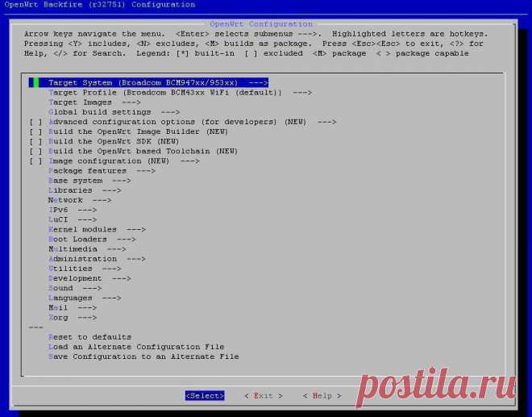Screen dimensions: 532x417
Task: Expand Package features submenu
Action: [x=102, y=171]
